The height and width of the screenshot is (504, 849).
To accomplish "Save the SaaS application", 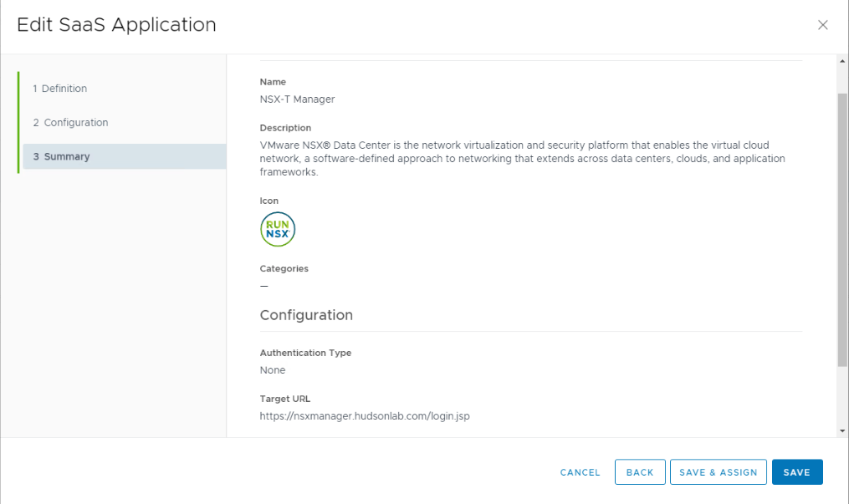I will [x=797, y=472].
